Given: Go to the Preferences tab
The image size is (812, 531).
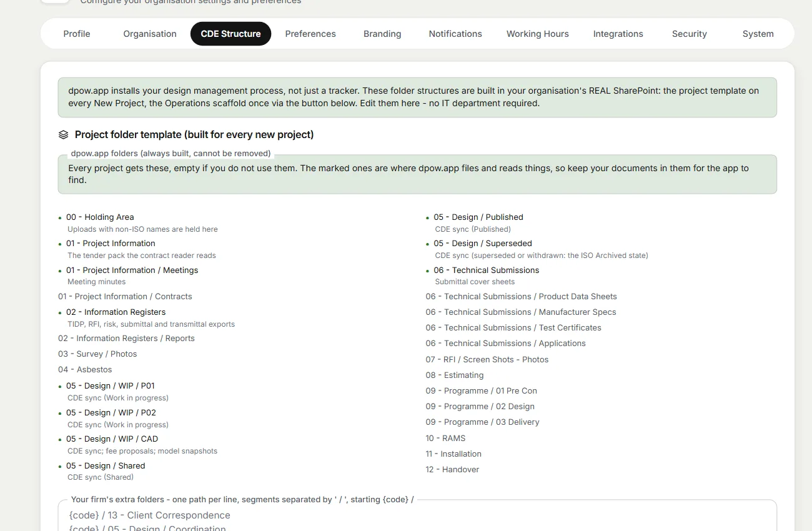Looking at the screenshot, I should click(x=310, y=34).
